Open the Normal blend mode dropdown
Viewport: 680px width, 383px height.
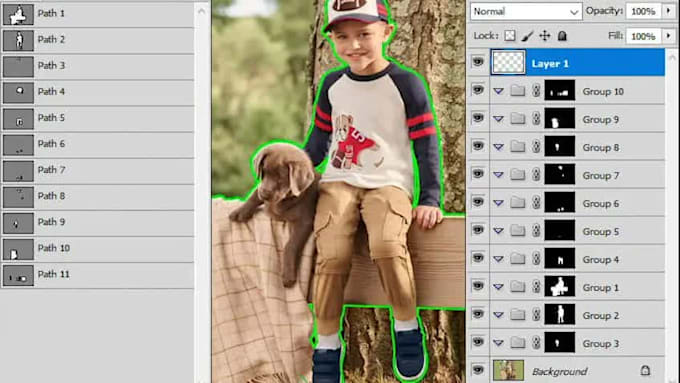(526, 12)
